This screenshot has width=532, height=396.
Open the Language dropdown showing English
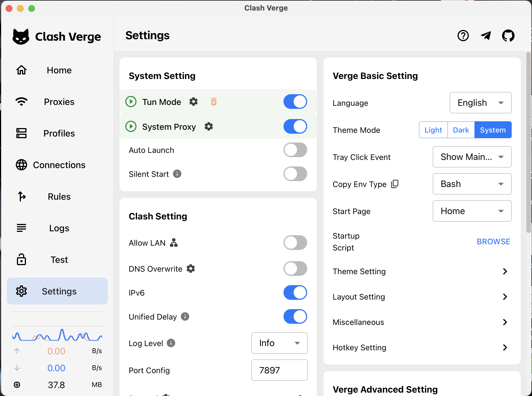(x=480, y=103)
